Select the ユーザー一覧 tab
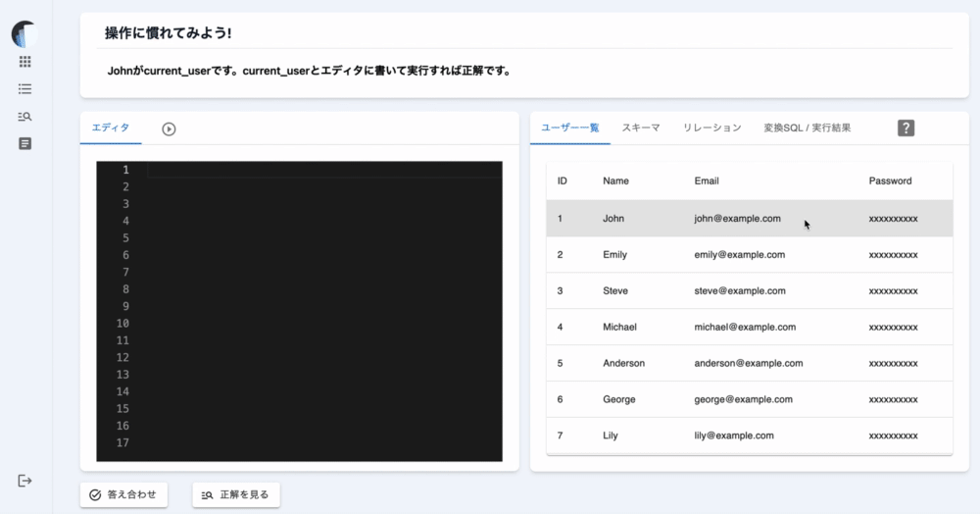 [x=570, y=128]
